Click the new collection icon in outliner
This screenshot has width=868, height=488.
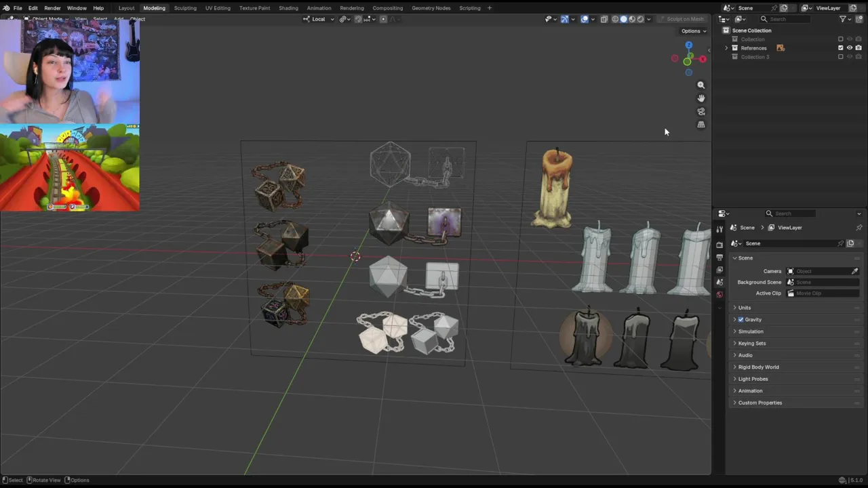[x=859, y=19]
